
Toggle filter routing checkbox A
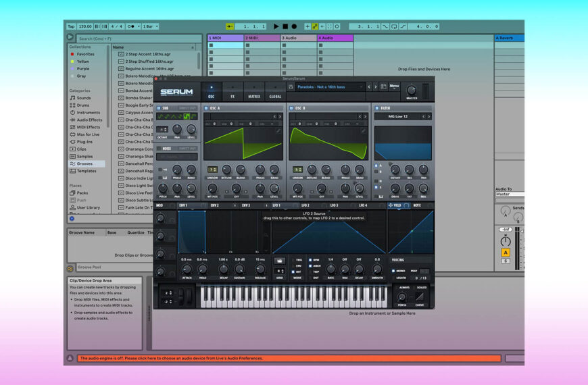coord(376,165)
